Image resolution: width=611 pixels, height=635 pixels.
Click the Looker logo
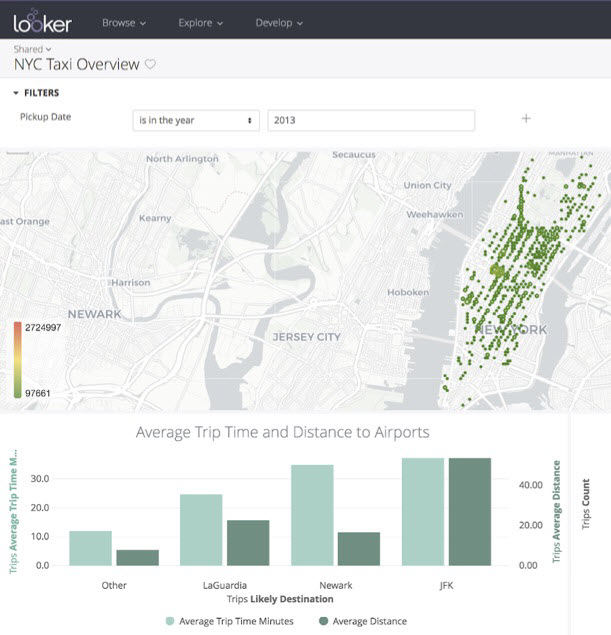click(42, 20)
